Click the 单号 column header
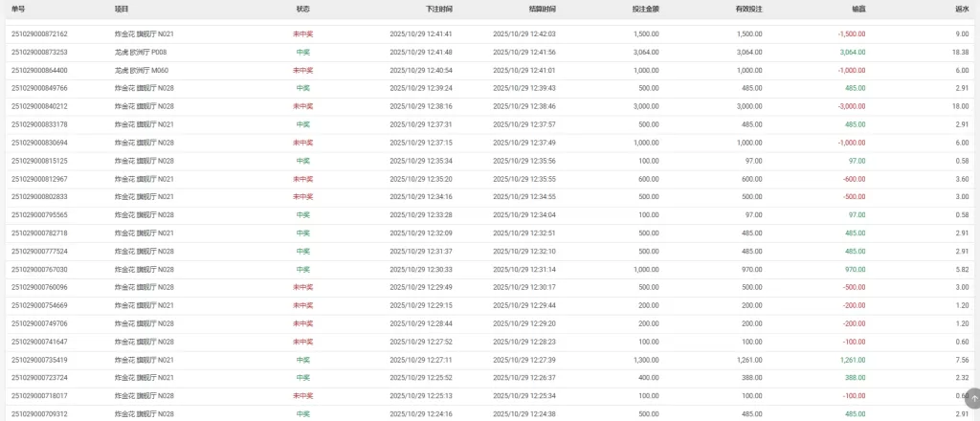This screenshot has height=421, width=980. 17,8
